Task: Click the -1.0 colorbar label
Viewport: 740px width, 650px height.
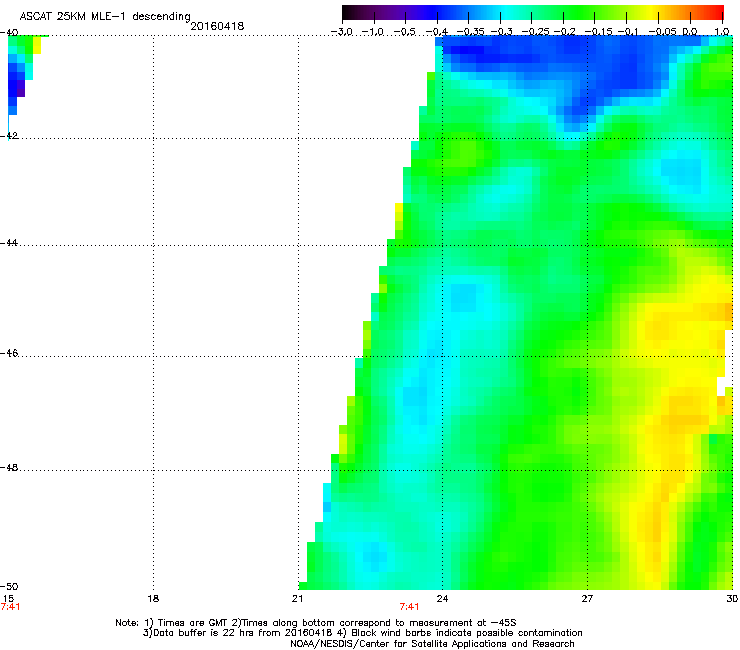Action: [373, 32]
